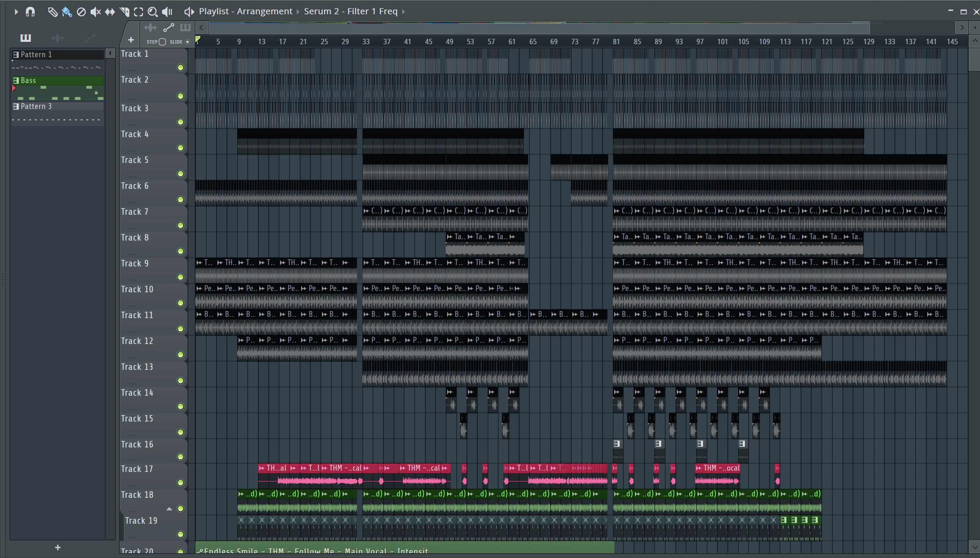Select the Track 6 header label

click(134, 186)
